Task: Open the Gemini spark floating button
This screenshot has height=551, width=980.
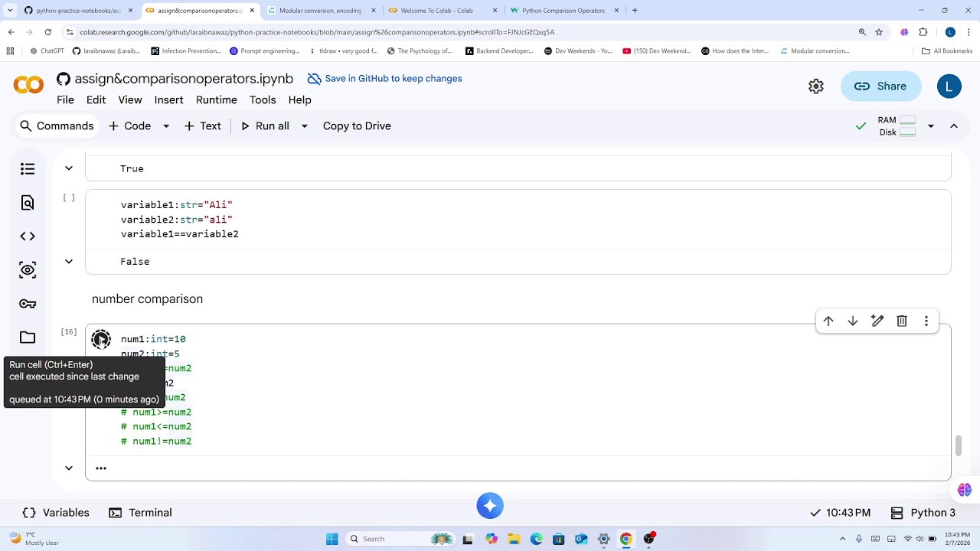Action: [x=490, y=506]
